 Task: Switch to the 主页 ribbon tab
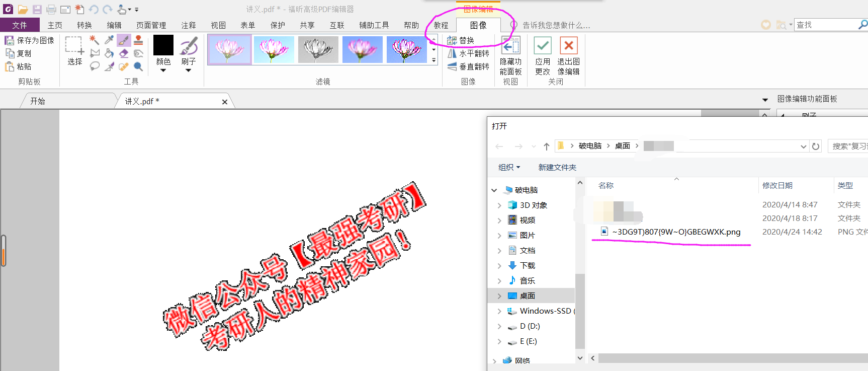pyautogui.click(x=55, y=25)
